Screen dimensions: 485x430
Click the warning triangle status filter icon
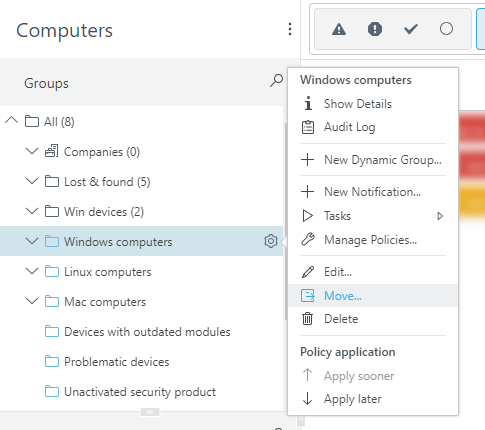339,29
